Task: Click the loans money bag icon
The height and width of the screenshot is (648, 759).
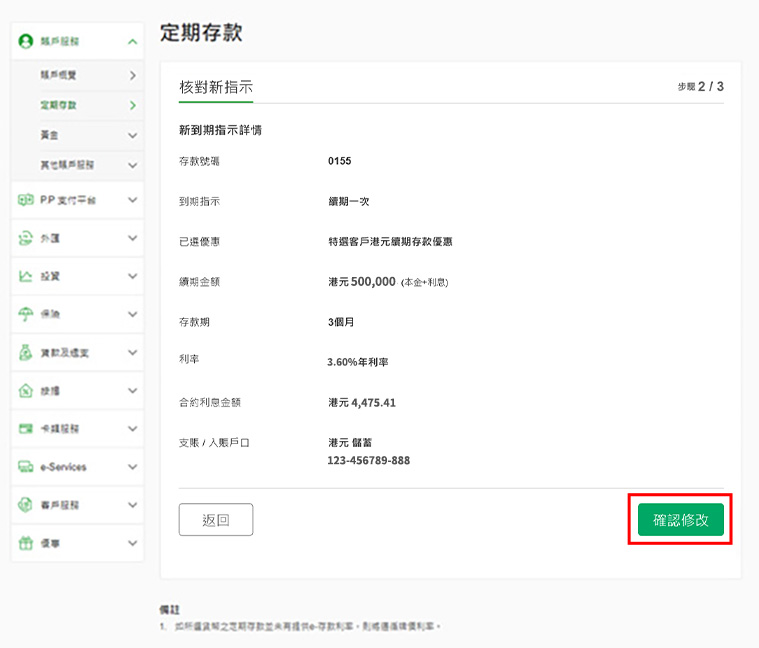Action: tap(26, 352)
